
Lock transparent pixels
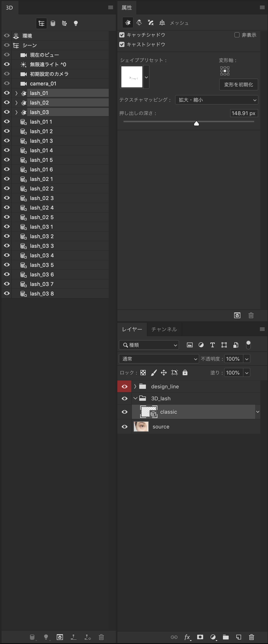click(143, 373)
